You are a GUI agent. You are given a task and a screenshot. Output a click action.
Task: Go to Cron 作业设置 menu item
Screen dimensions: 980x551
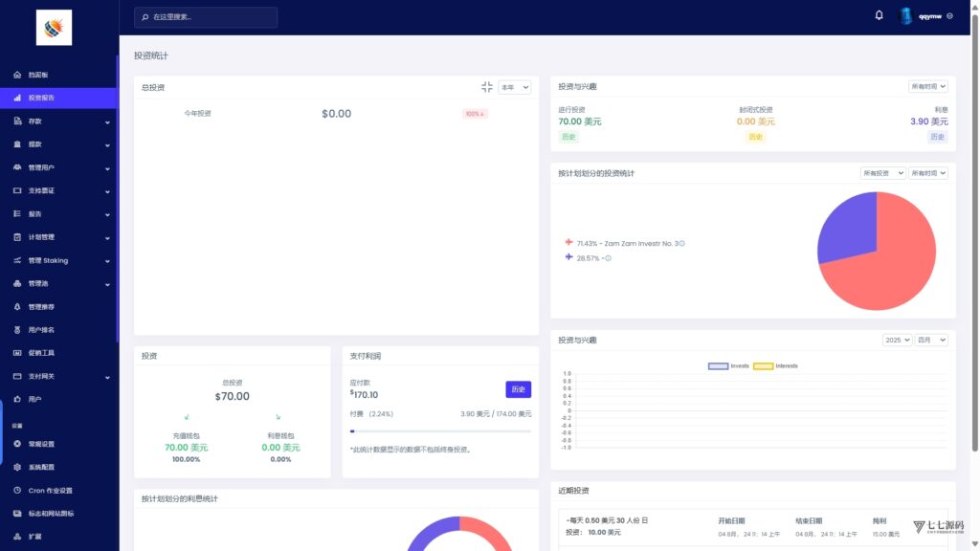click(x=58, y=491)
